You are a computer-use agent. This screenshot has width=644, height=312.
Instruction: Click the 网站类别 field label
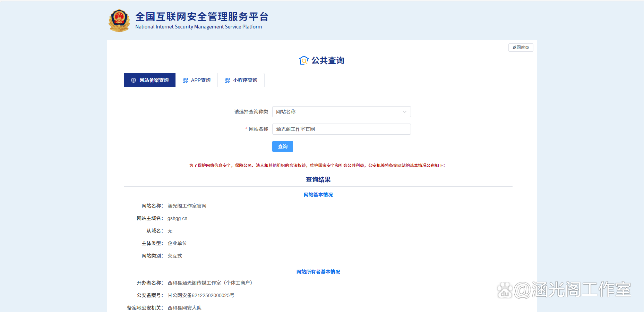click(152, 256)
